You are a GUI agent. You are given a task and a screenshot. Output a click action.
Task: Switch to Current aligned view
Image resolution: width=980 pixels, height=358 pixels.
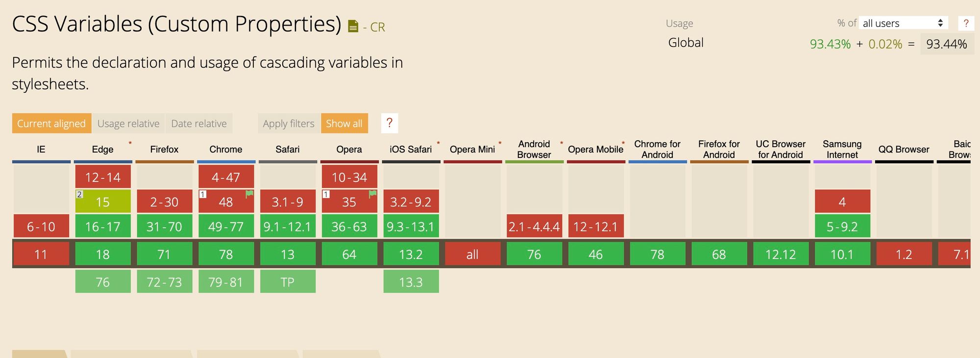[x=51, y=124]
